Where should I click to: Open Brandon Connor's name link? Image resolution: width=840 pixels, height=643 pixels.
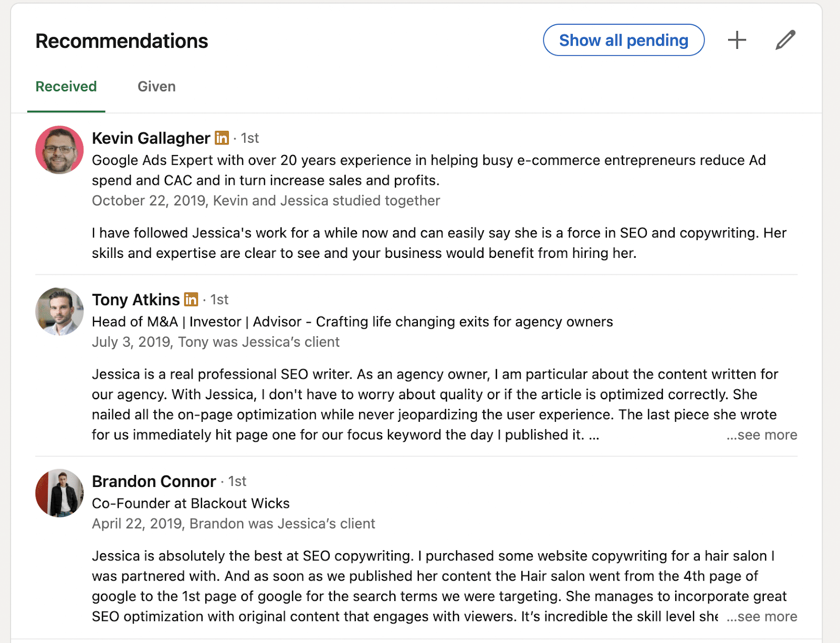(154, 481)
